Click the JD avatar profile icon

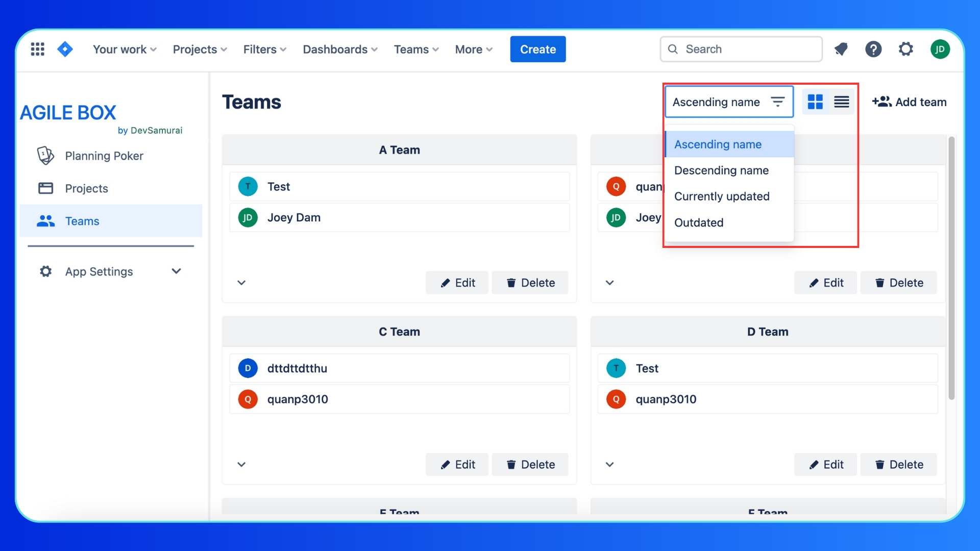tap(940, 49)
